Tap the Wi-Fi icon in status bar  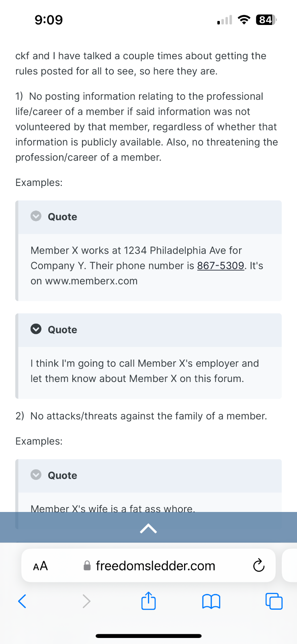point(244,20)
